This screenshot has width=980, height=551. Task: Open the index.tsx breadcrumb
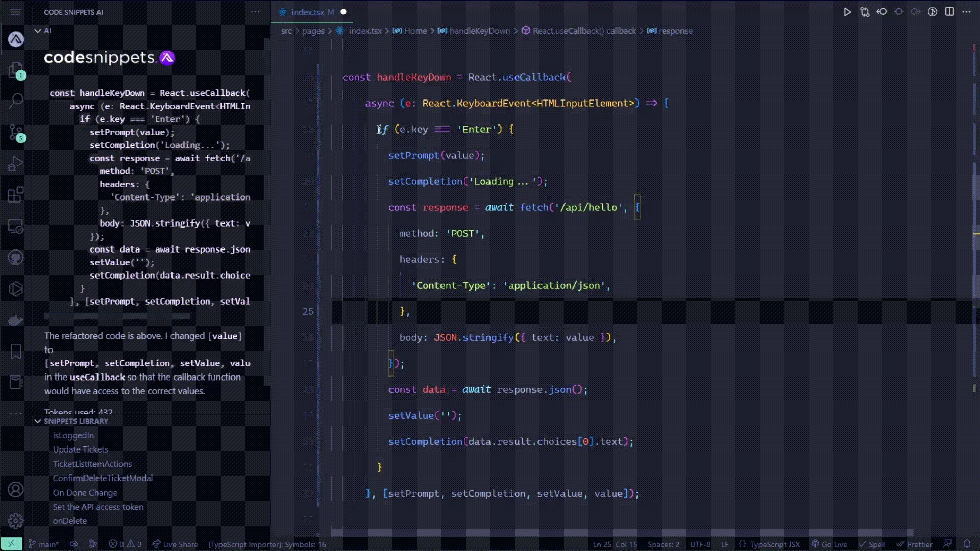(x=359, y=31)
